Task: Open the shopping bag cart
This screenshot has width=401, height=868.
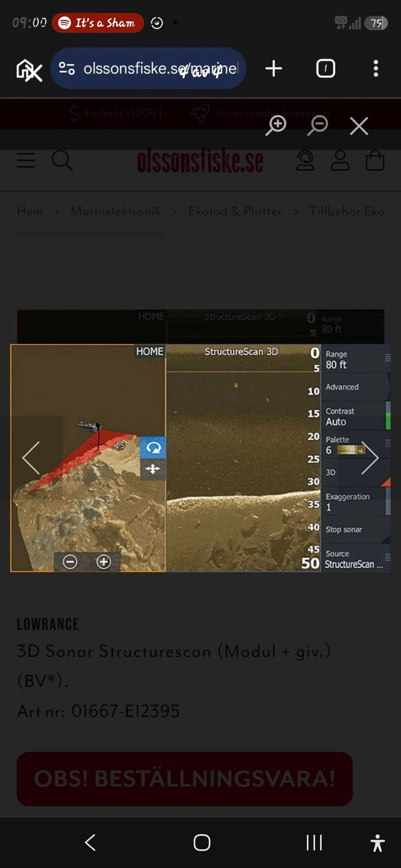Action: pos(375,161)
